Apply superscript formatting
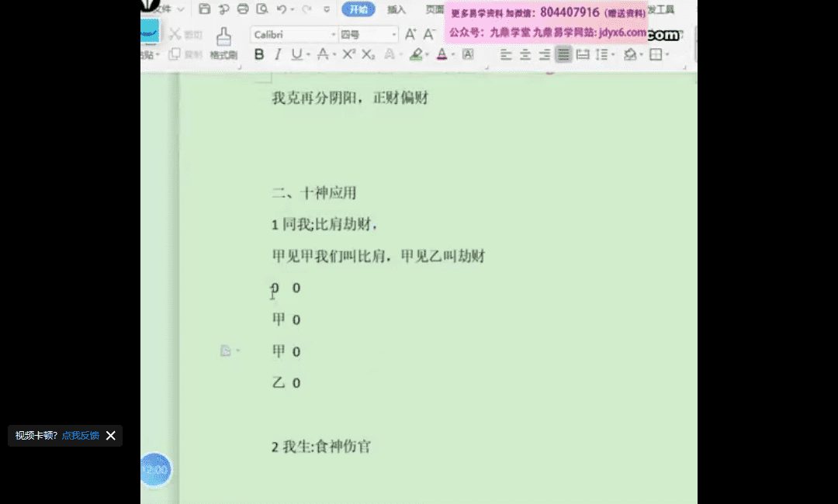This screenshot has height=504, width=838. [x=348, y=54]
